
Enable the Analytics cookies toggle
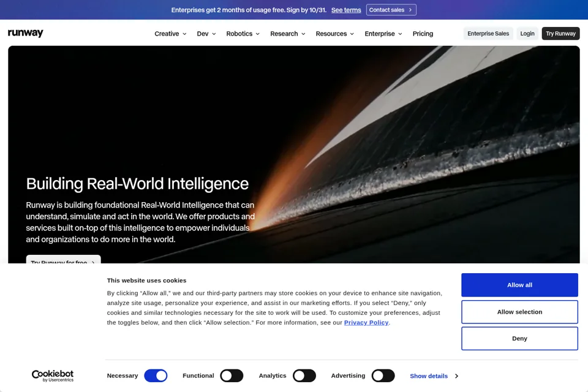pyautogui.click(x=304, y=375)
